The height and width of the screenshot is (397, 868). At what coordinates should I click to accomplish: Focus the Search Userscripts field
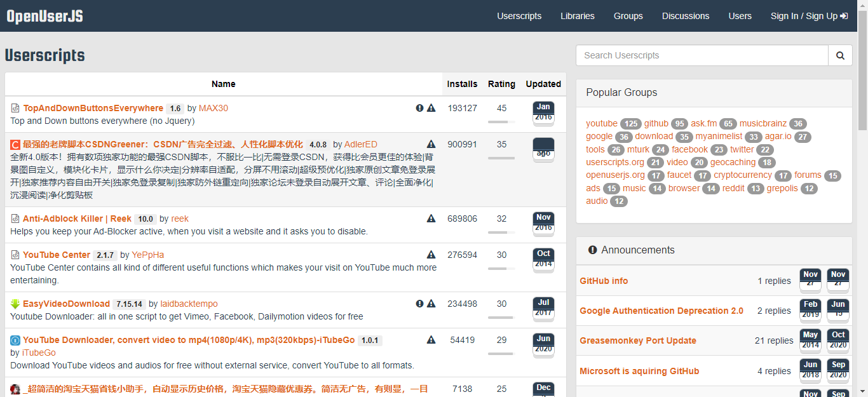pyautogui.click(x=702, y=55)
